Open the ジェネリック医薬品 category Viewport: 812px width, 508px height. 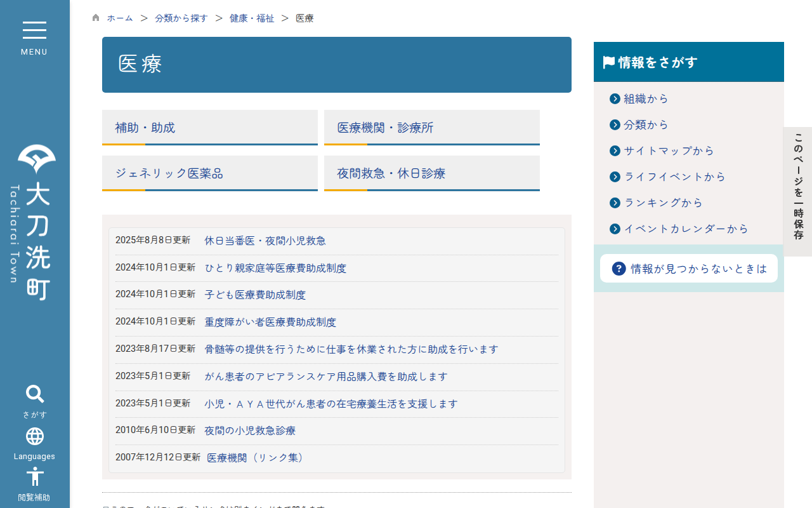click(210, 173)
